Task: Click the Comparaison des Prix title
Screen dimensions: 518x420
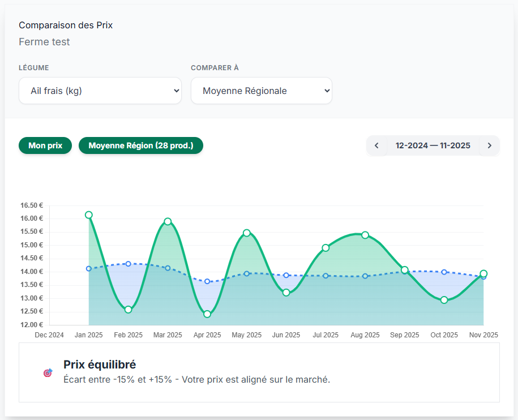Action: pos(66,25)
